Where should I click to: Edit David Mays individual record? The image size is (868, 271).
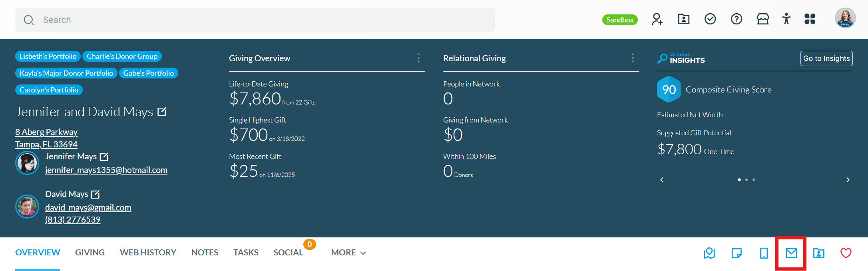tap(95, 194)
